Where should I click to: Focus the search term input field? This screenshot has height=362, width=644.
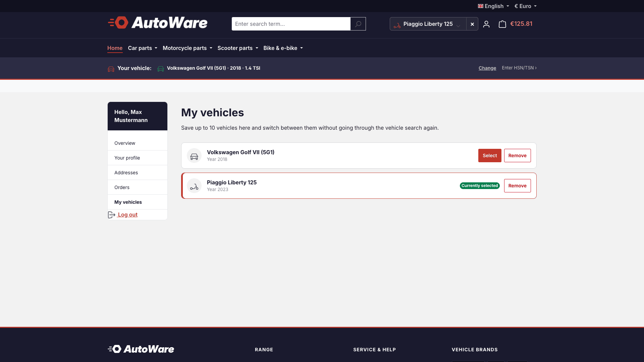(291, 24)
